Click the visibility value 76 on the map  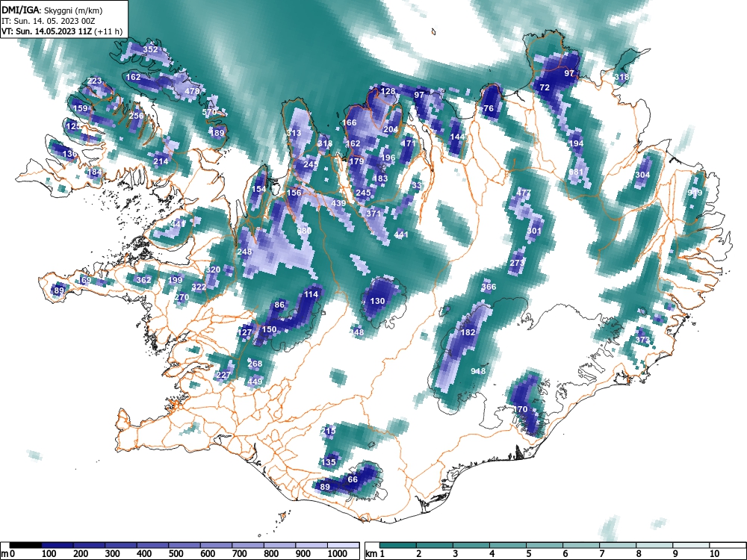click(x=489, y=108)
